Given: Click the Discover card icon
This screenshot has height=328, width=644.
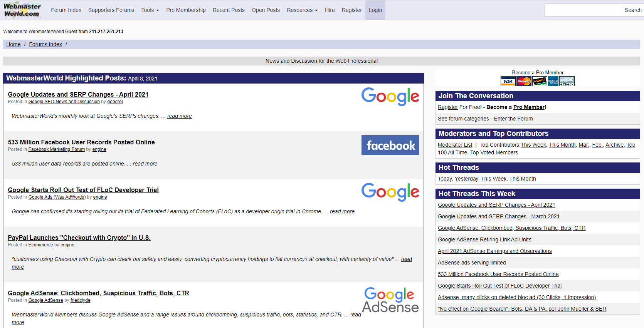Looking at the screenshot, I should (540, 81).
